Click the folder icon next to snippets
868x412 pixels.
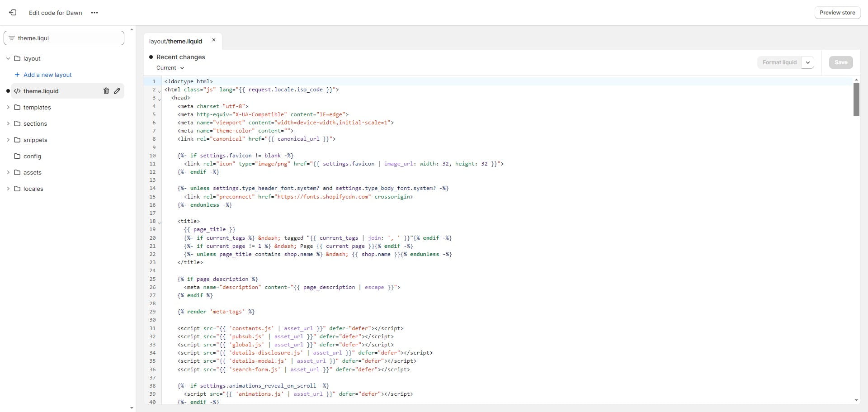(17, 140)
